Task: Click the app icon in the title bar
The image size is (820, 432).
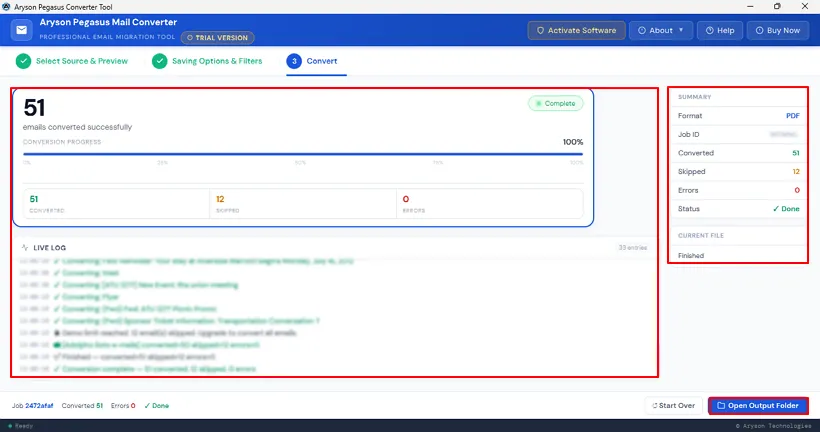Action: click(x=6, y=7)
